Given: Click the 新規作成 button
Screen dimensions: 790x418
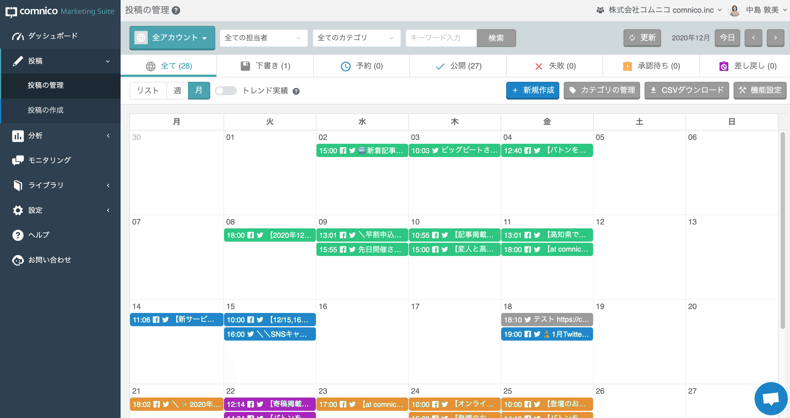Looking at the screenshot, I should click(x=533, y=91).
